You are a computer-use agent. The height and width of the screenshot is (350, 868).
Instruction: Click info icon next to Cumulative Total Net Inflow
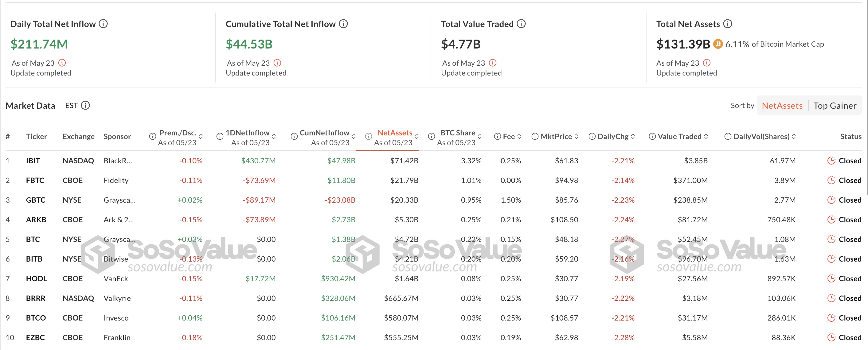[343, 24]
